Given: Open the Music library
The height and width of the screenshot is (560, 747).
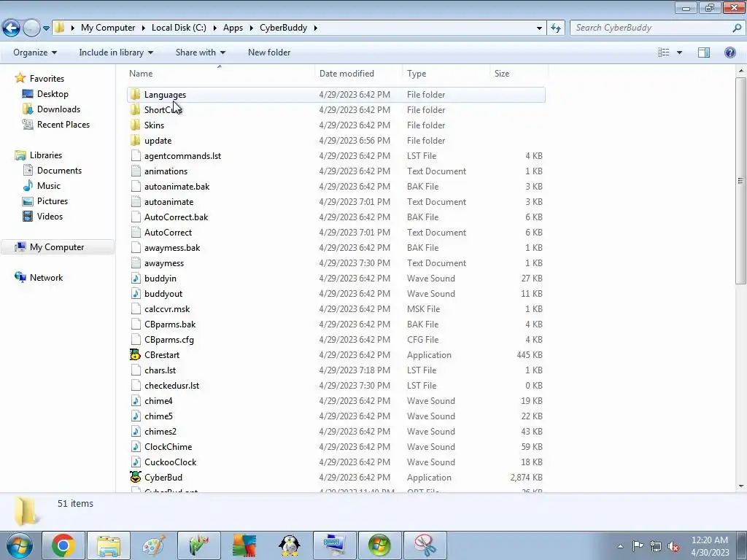Looking at the screenshot, I should [49, 186].
